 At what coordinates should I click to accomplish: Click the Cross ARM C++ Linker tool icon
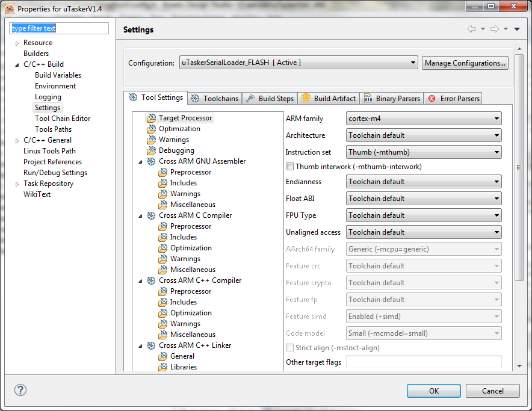tap(151, 345)
